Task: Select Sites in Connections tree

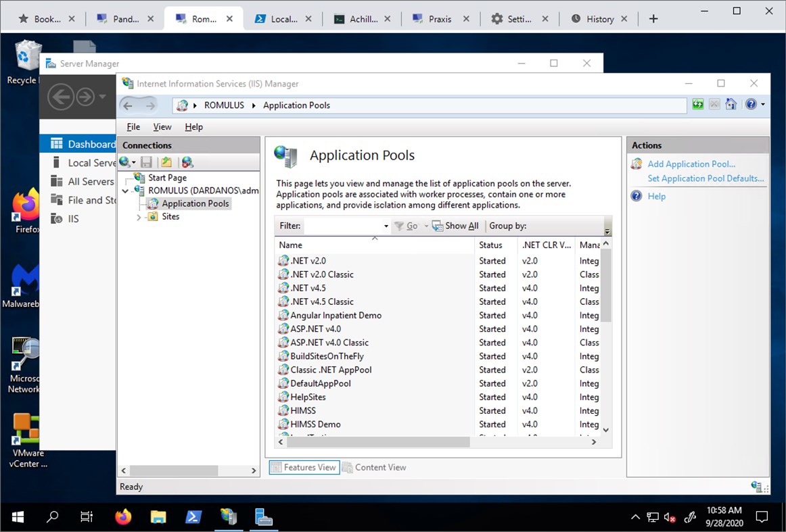Action: tap(170, 216)
